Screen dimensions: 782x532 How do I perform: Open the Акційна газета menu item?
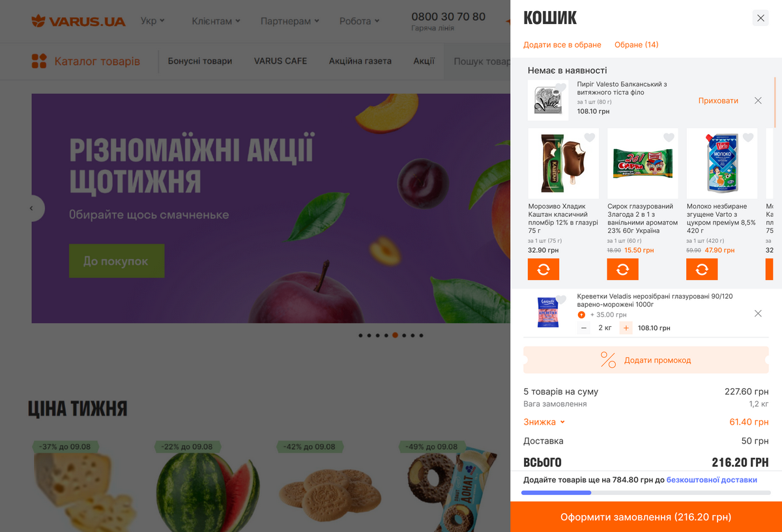point(360,61)
